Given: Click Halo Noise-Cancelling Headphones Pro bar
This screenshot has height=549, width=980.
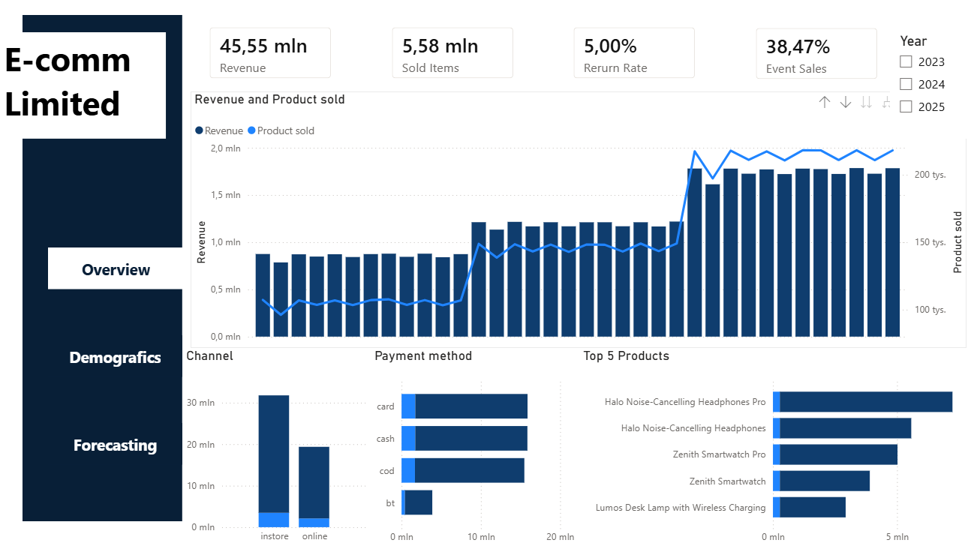Looking at the screenshot, I should click(x=863, y=402).
